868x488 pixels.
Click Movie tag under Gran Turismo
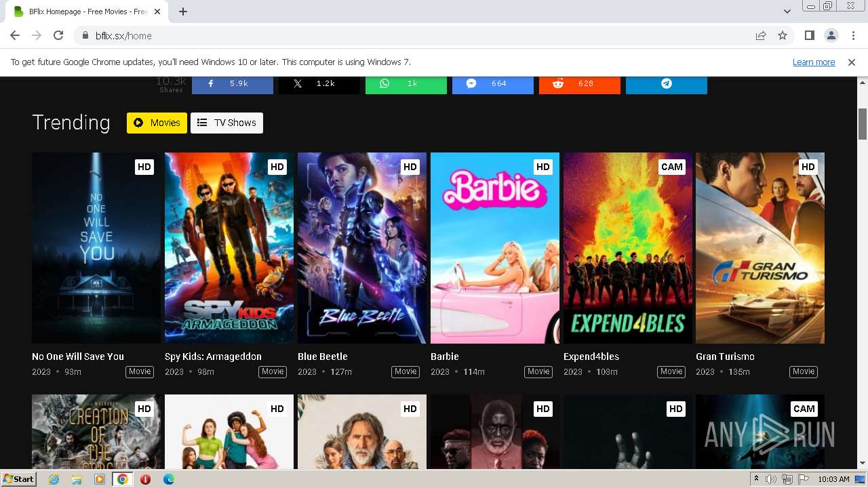pyautogui.click(x=804, y=371)
